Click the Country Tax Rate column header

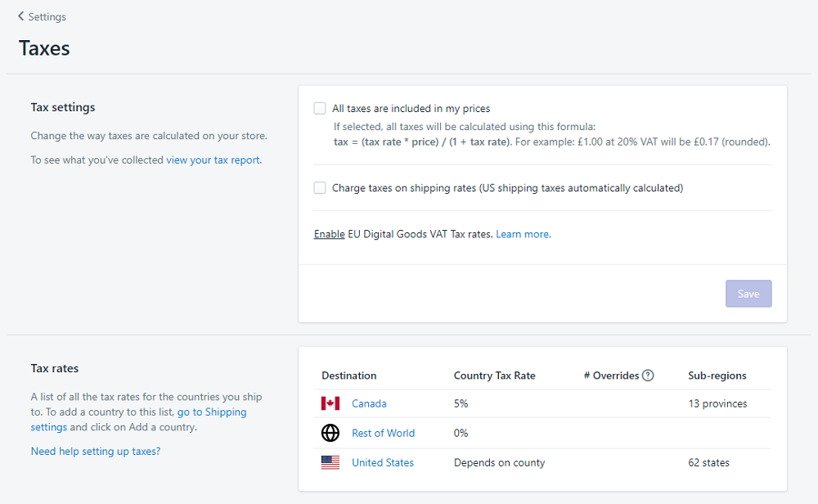pos(494,375)
